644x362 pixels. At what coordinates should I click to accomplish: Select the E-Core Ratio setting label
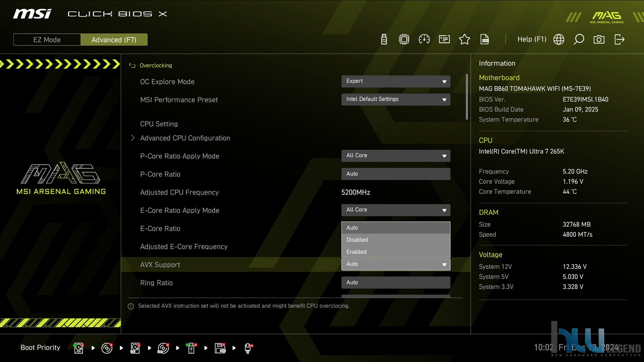tap(160, 229)
